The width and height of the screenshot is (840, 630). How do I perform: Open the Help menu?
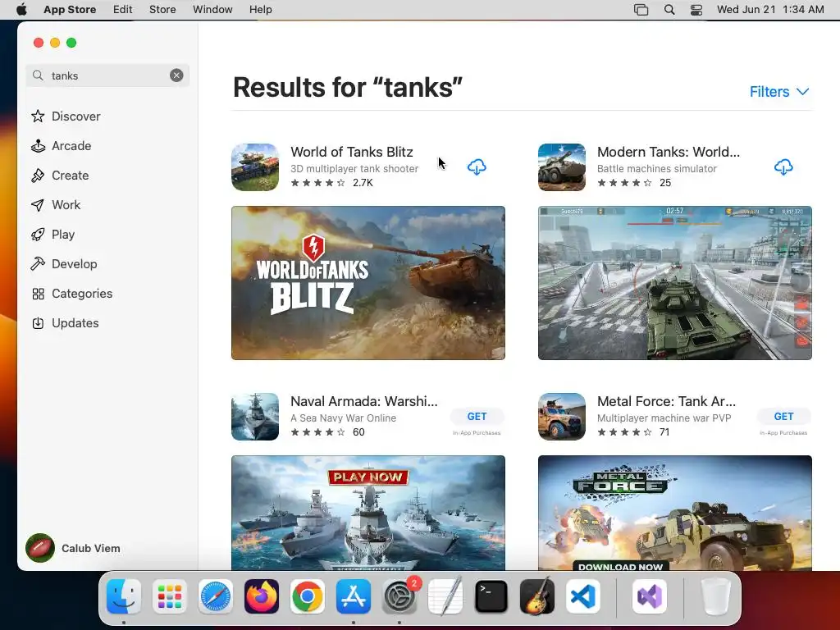click(260, 10)
